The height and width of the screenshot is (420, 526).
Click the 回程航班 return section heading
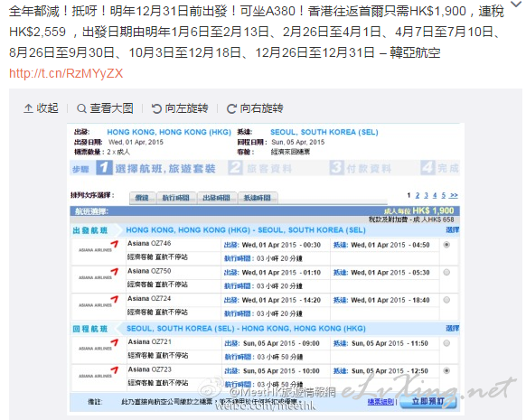(x=90, y=329)
